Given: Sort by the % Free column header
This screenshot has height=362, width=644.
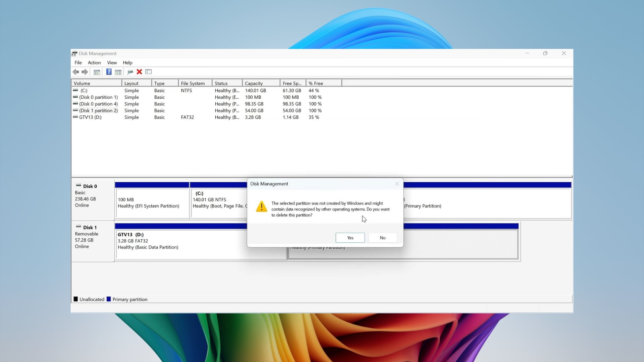Looking at the screenshot, I should [324, 83].
